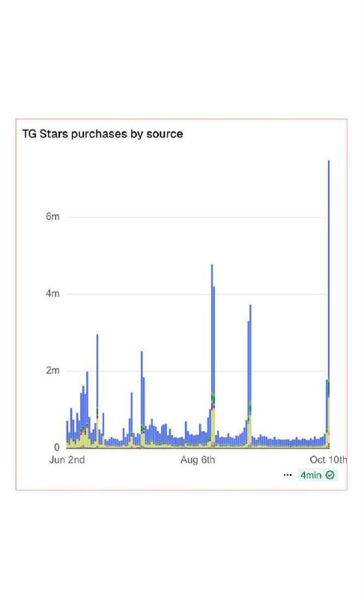Click the green check-circle refresh status icon
The width and height of the screenshot is (364, 600).
(x=330, y=475)
